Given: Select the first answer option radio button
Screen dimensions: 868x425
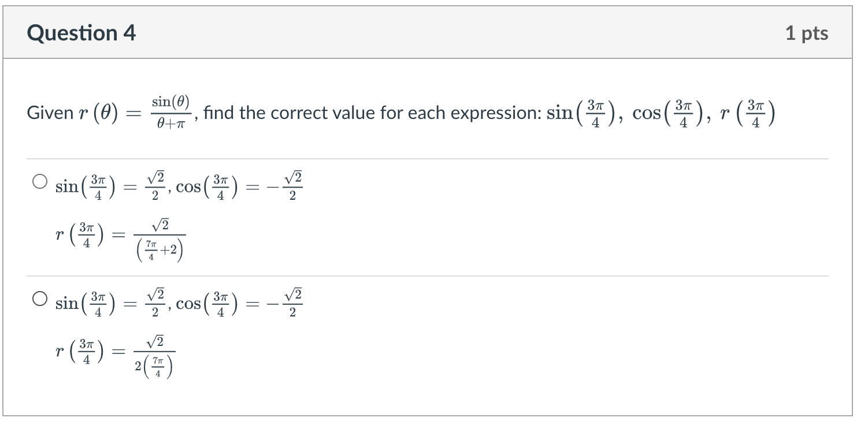Looking at the screenshot, I should click(x=39, y=181).
